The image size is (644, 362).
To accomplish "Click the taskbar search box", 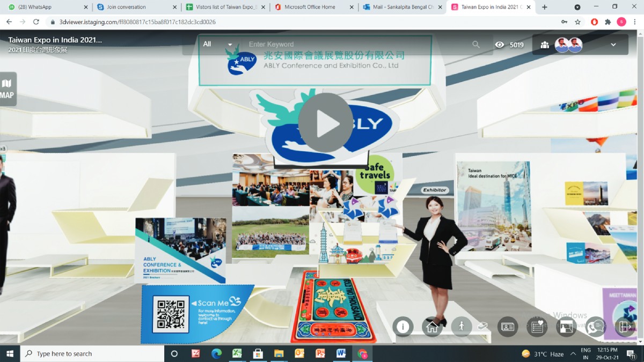I will (92, 353).
